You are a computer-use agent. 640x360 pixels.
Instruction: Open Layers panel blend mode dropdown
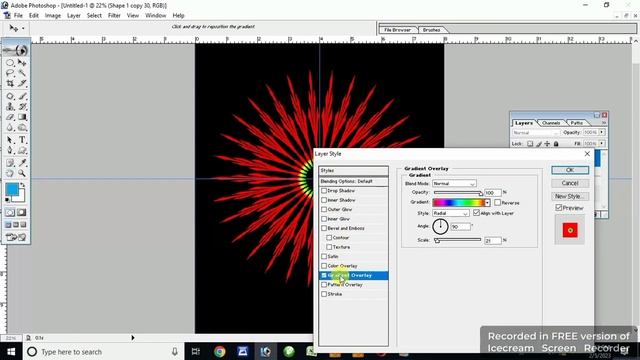tap(536, 133)
